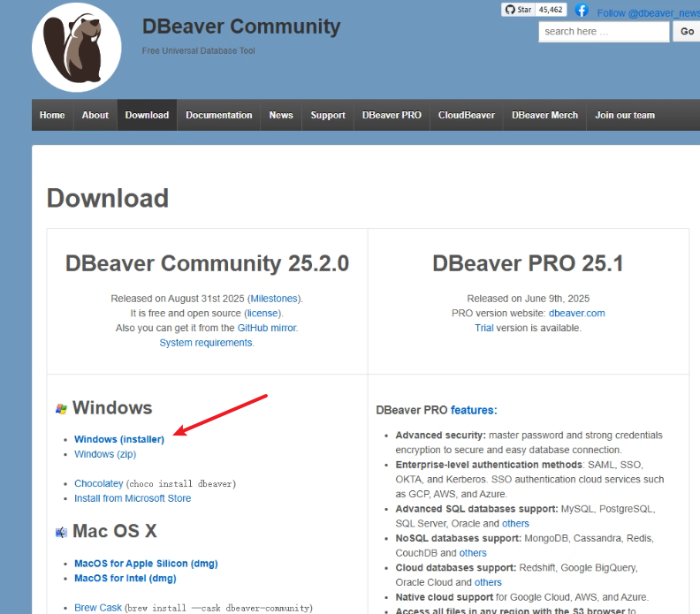Open the Documentation menu item
This screenshot has height=614, width=700.
219,115
